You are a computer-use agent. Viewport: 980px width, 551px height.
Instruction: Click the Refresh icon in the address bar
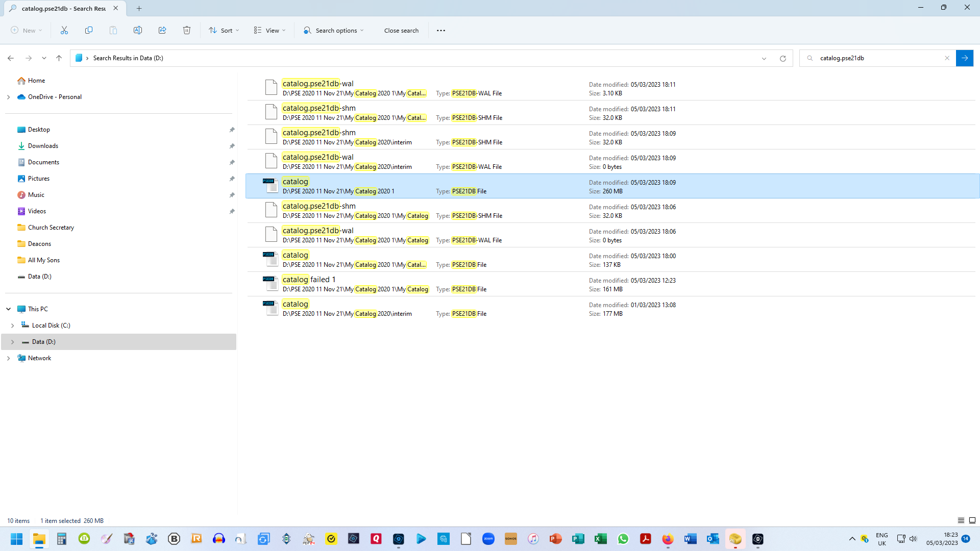(783, 58)
